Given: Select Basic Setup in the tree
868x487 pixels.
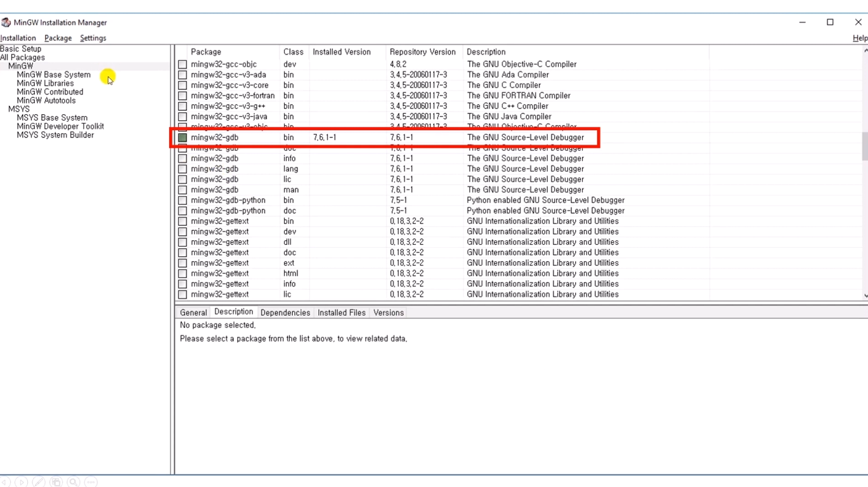Looking at the screenshot, I should point(20,49).
